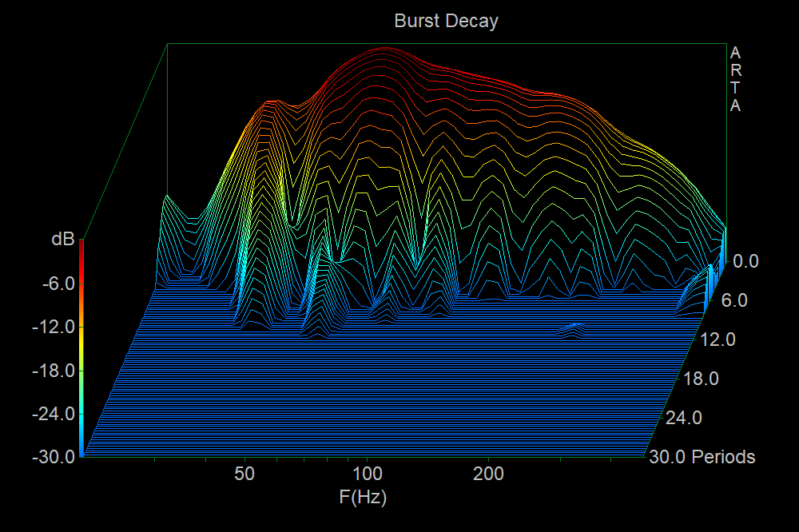Click the -18.0 dB tick label

[55, 371]
